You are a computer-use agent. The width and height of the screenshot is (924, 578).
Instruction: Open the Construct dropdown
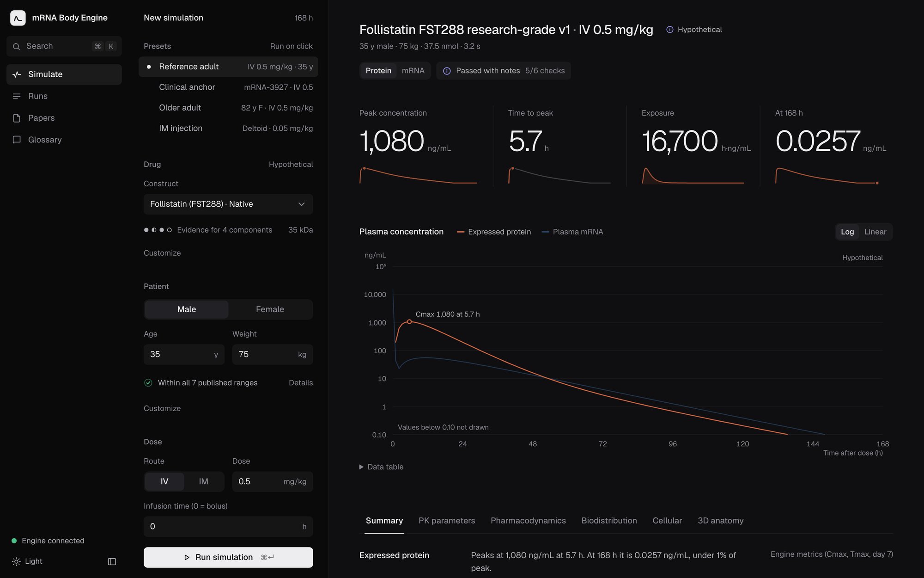point(228,204)
